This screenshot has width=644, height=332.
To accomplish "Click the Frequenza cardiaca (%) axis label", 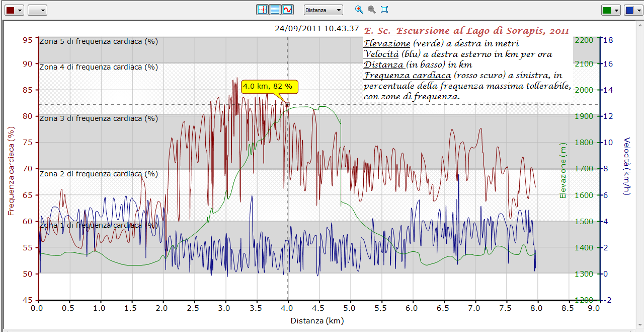I will pos(11,171).
